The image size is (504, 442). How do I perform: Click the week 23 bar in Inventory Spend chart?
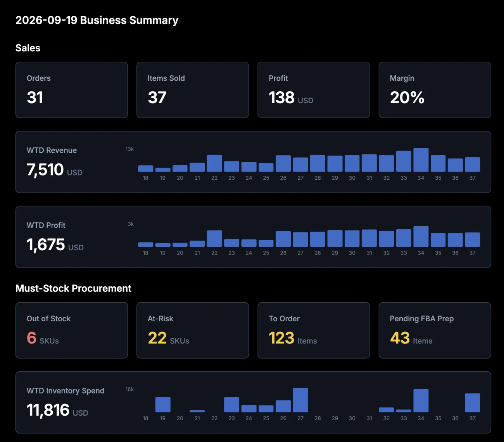pyautogui.click(x=231, y=404)
